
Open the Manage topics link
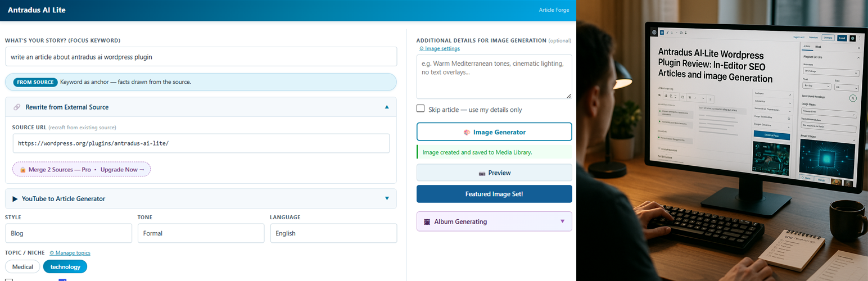(70, 253)
